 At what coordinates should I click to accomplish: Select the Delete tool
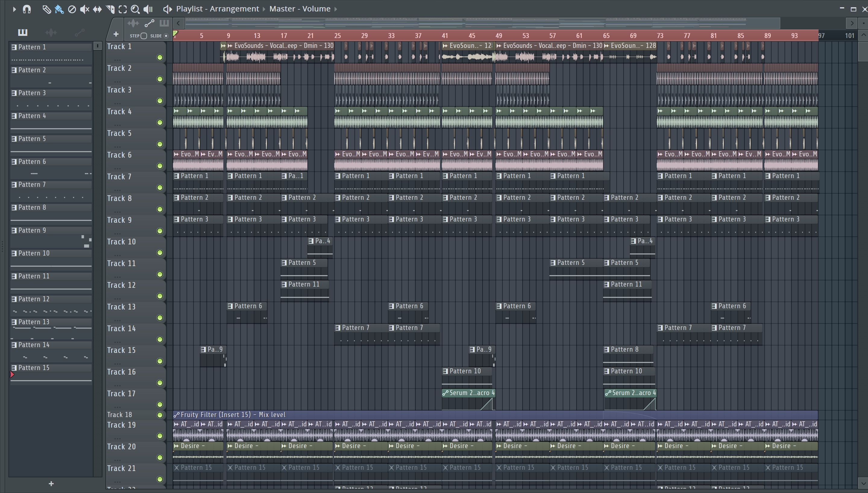pos(72,9)
